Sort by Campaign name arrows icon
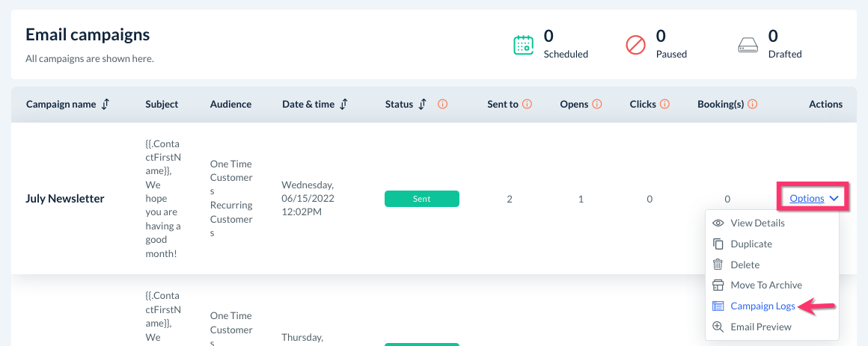The width and height of the screenshot is (868, 346). click(106, 104)
